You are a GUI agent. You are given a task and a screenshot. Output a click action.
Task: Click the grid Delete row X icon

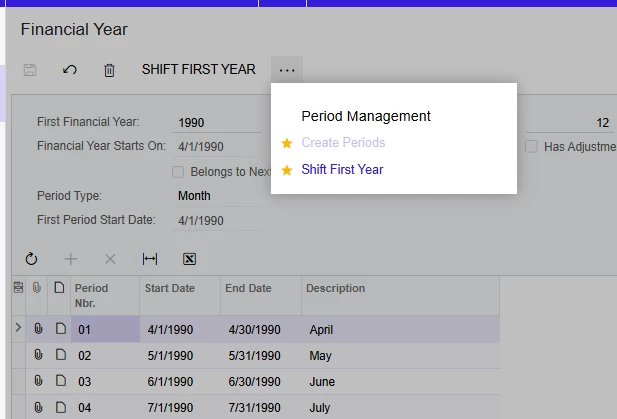pyautogui.click(x=110, y=259)
